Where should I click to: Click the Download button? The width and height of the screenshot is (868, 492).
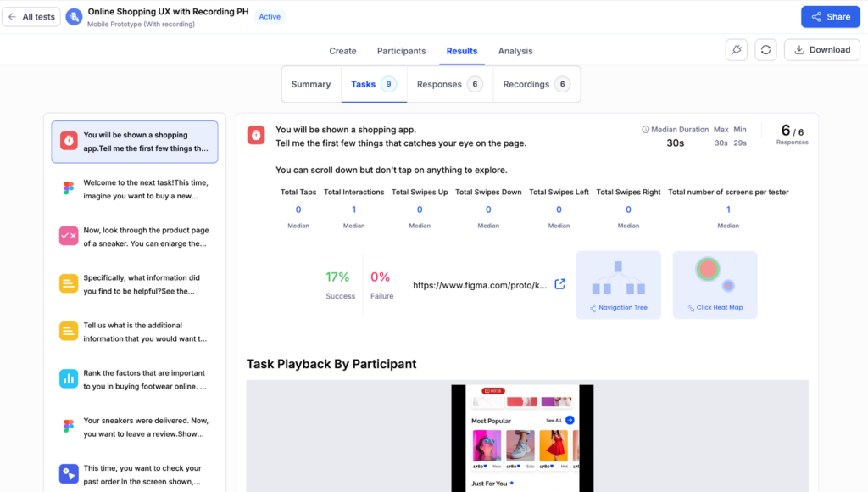tap(821, 50)
